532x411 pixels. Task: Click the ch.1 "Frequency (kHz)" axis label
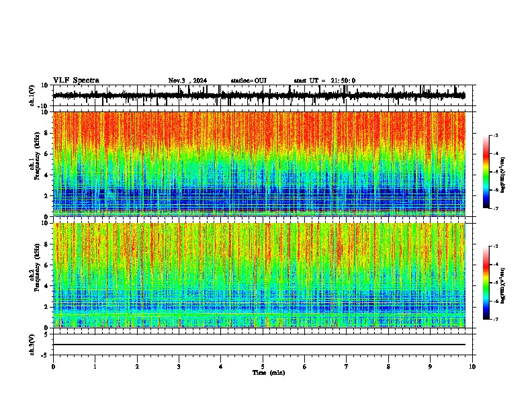click(37, 156)
